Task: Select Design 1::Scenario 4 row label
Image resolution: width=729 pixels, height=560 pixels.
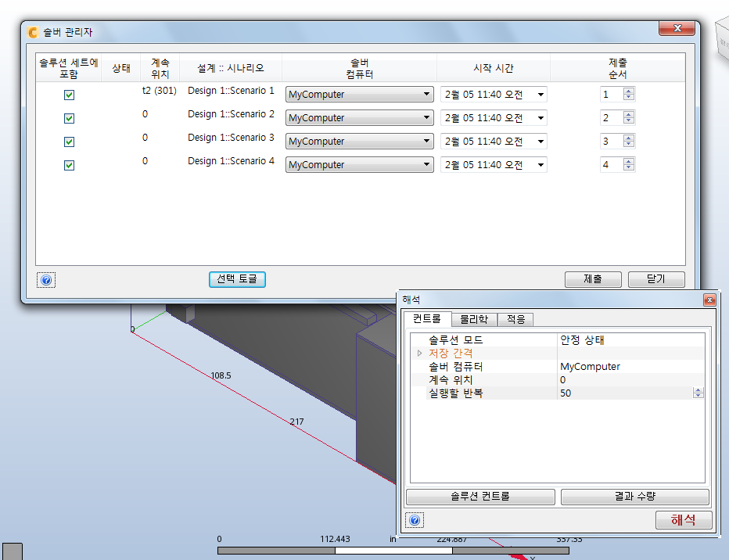Action: pos(231,161)
